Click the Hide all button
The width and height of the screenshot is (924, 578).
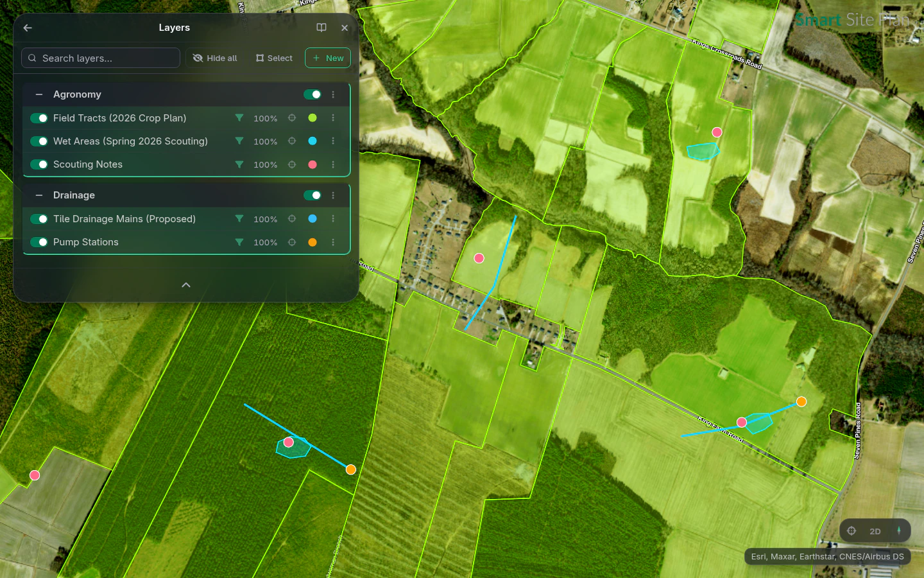coord(215,58)
